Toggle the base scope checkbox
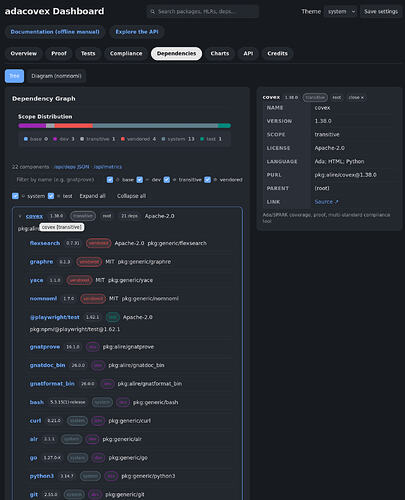This screenshot has width=405, height=500. tap(110, 180)
